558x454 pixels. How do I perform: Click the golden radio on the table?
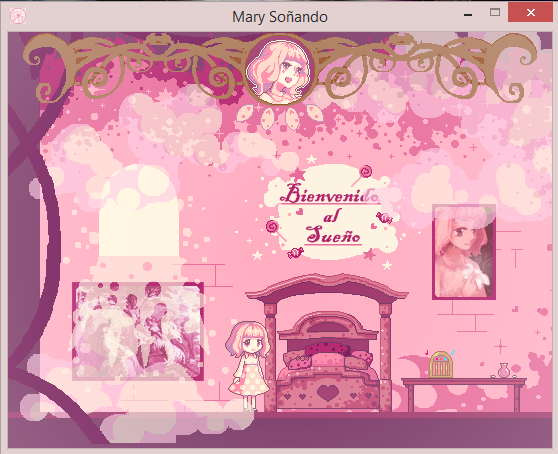pos(441,364)
